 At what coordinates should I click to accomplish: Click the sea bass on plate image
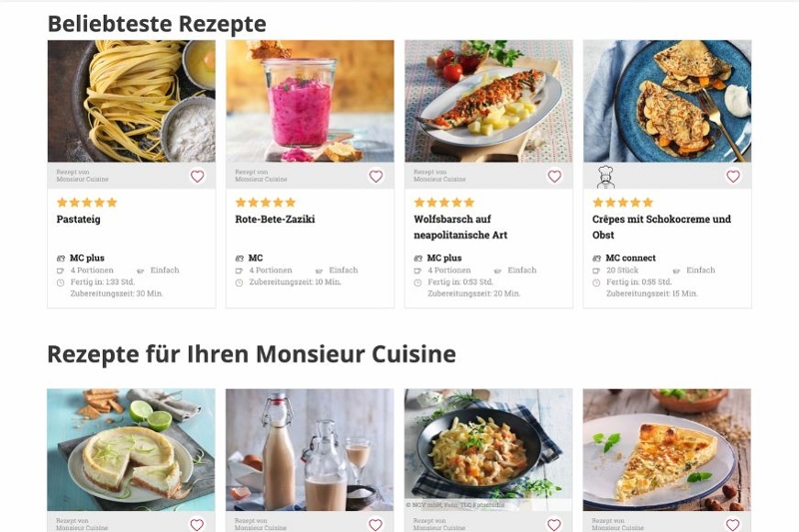(x=488, y=101)
